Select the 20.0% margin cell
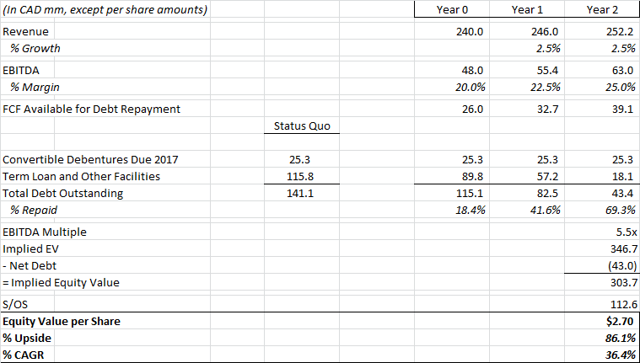This screenshot has width=640, height=363. tap(470, 87)
